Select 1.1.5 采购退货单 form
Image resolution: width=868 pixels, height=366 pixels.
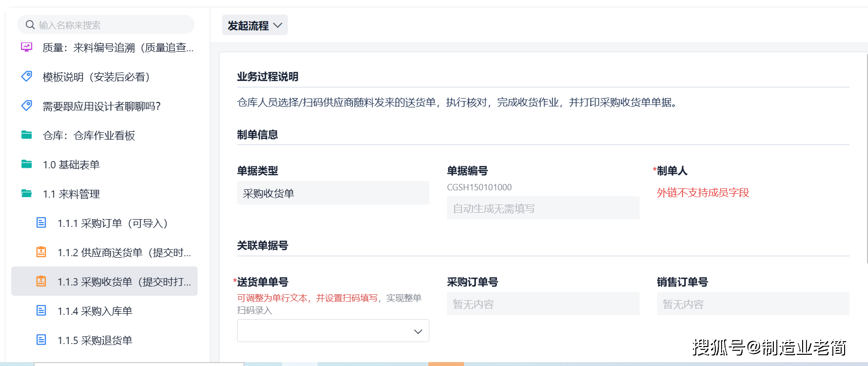click(104, 340)
